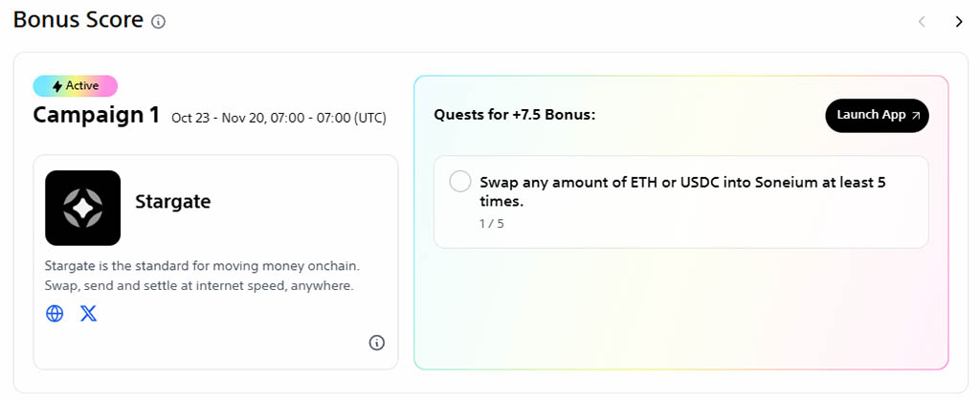
Task: Click info icon in Stargate card
Action: [377, 343]
